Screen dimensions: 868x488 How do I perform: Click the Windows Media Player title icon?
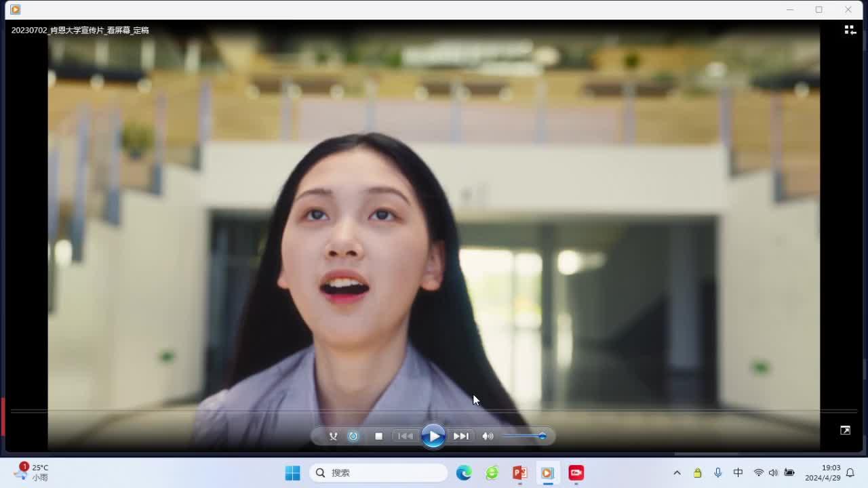[15, 9]
